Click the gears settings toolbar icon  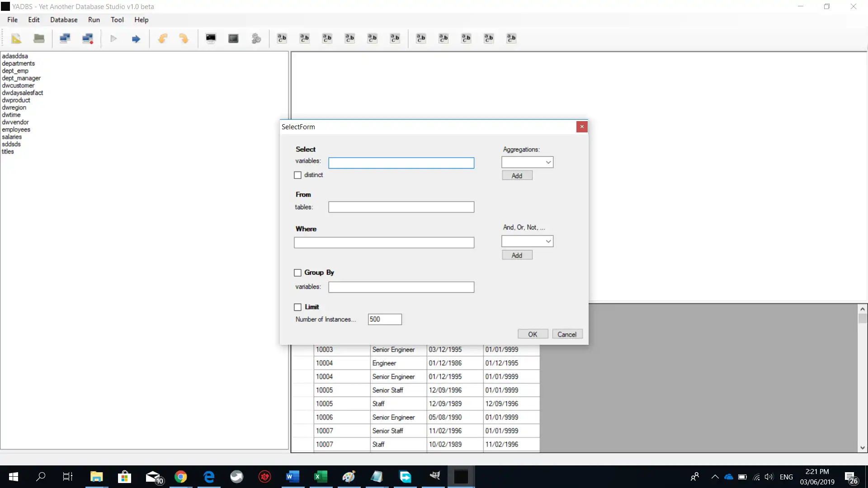click(x=256, y=38)
